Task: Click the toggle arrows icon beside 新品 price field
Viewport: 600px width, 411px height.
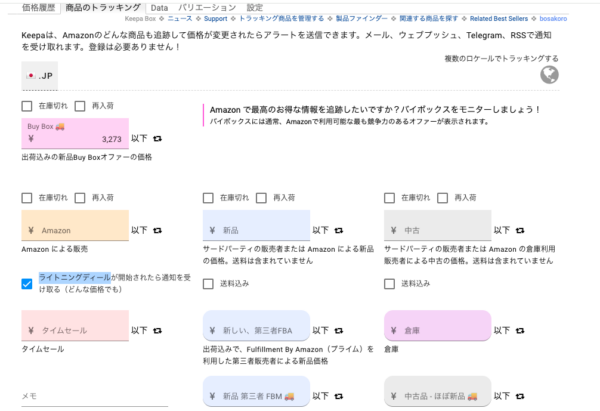Action: pyautogui.click(x=339, y=230)
